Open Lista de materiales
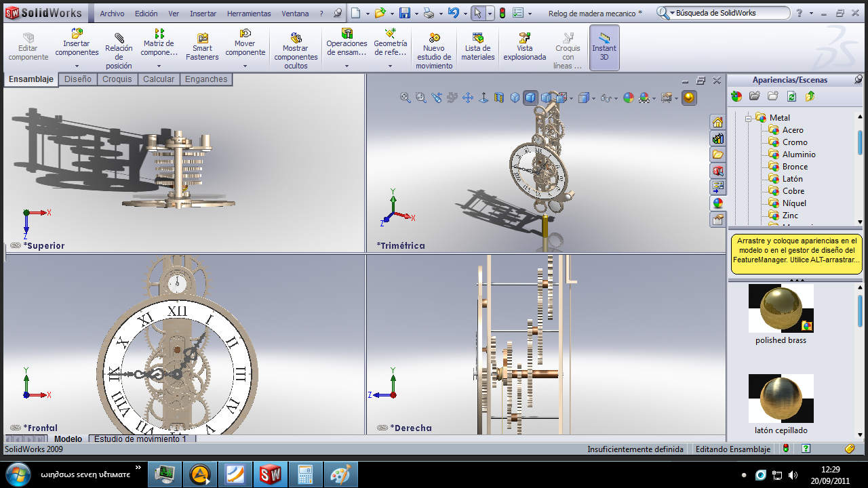The image size is (868, 488). (x=478, y=48)
